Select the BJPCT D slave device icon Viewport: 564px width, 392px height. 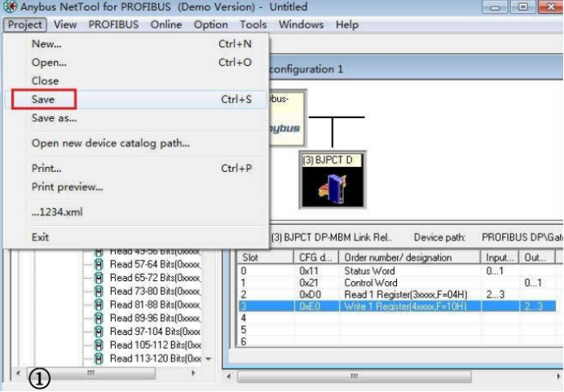(333, 180)
